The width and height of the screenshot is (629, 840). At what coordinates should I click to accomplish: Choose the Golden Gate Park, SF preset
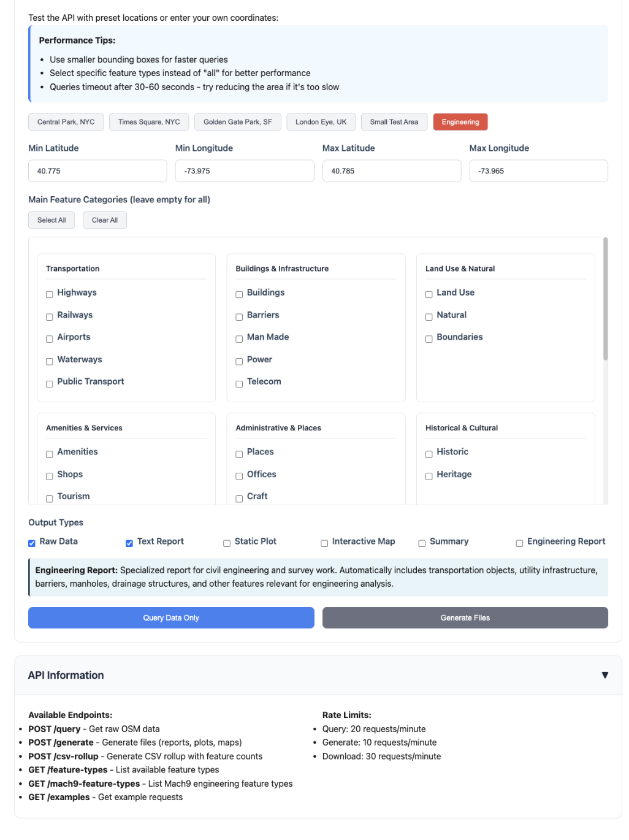[237, 122]
